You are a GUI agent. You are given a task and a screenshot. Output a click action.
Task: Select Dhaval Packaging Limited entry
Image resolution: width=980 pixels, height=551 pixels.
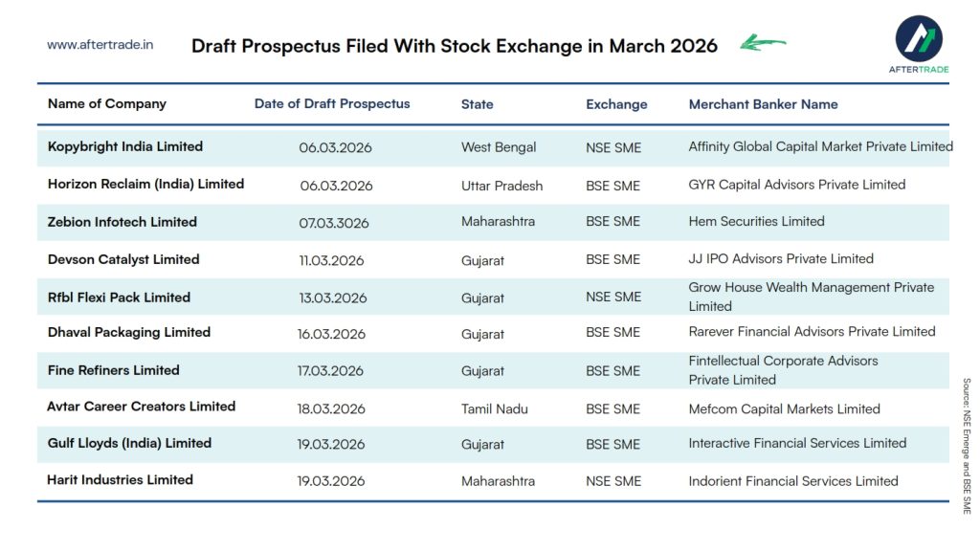(x=129, y=332)
